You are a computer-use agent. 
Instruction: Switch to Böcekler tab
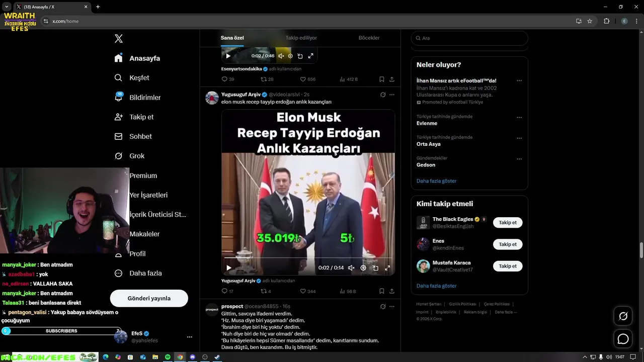[369, 38]
